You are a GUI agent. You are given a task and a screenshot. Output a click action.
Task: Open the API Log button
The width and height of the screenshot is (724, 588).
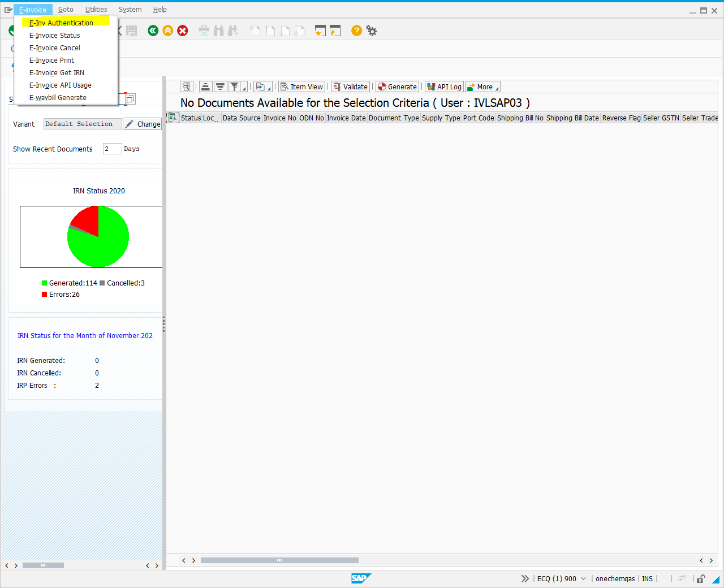click(x=444, y=87)
